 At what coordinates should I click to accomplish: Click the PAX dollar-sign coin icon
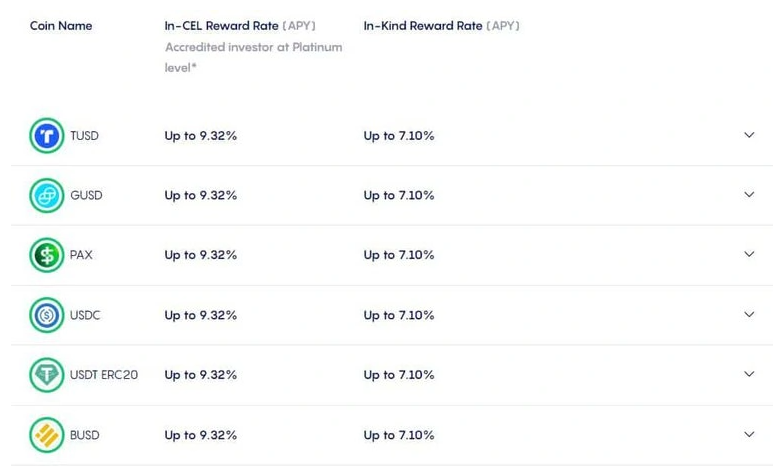click(x=47, y=255)
